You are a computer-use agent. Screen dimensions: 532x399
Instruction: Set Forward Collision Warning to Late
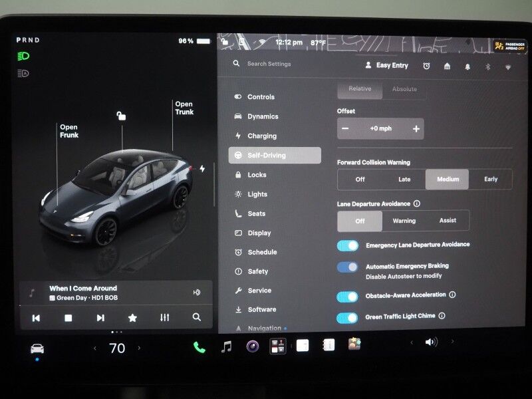pos(404,179)
